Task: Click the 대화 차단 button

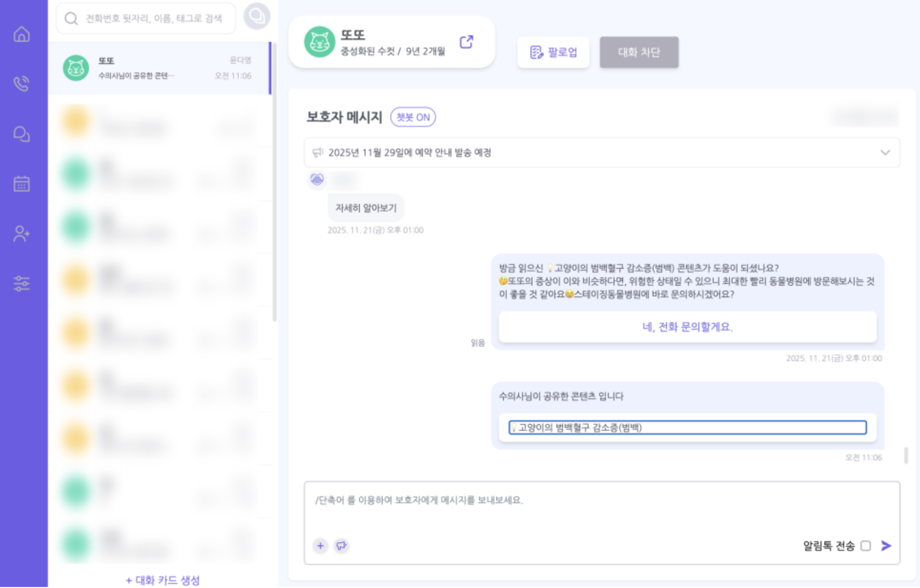Action: [x=639, y=52]
